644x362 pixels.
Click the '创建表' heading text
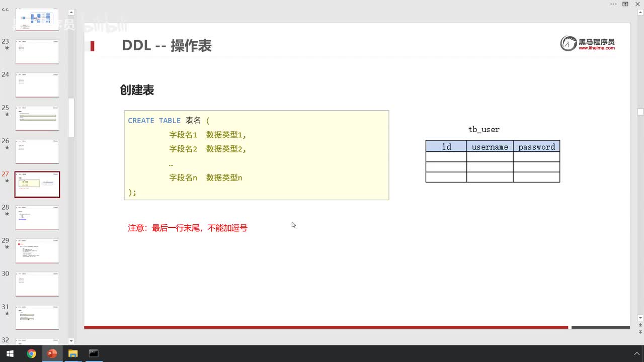point(137,90)
